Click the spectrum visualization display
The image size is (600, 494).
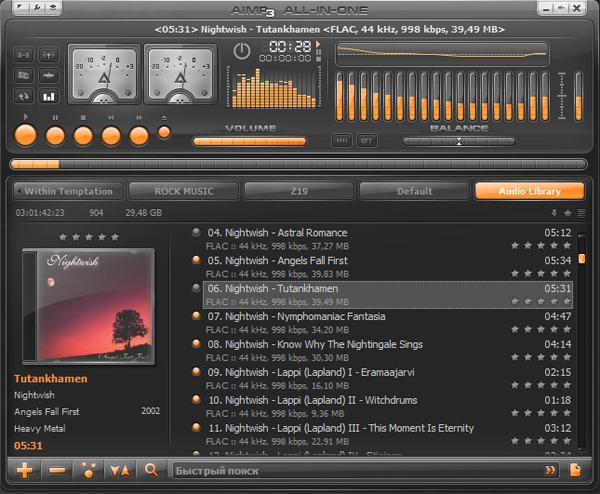[x=274, y=87]
